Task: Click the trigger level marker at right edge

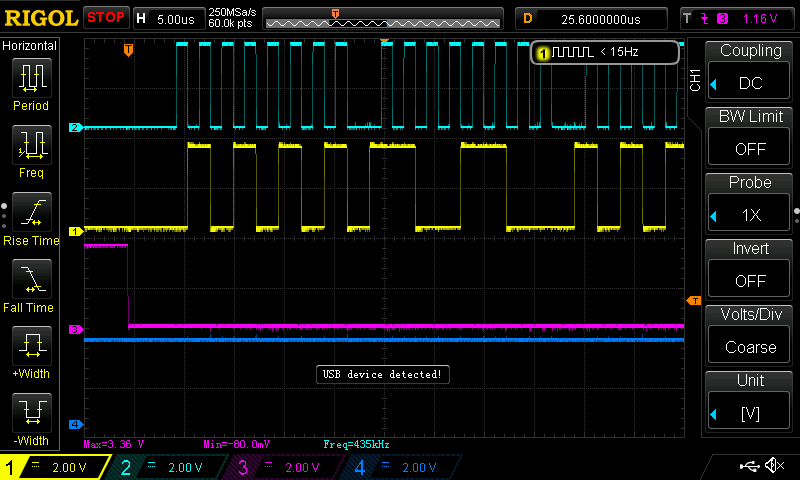Action: pos(694,301)
